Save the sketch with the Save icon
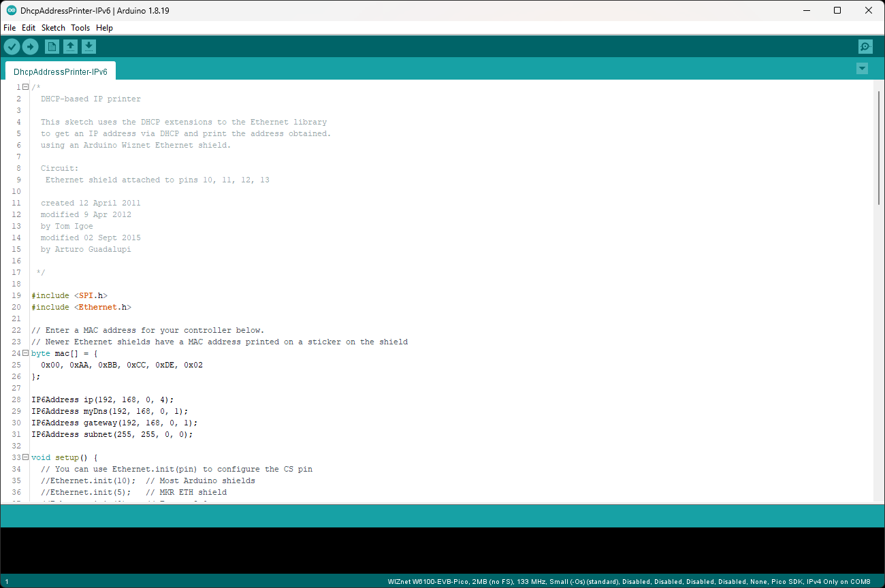 89,46
